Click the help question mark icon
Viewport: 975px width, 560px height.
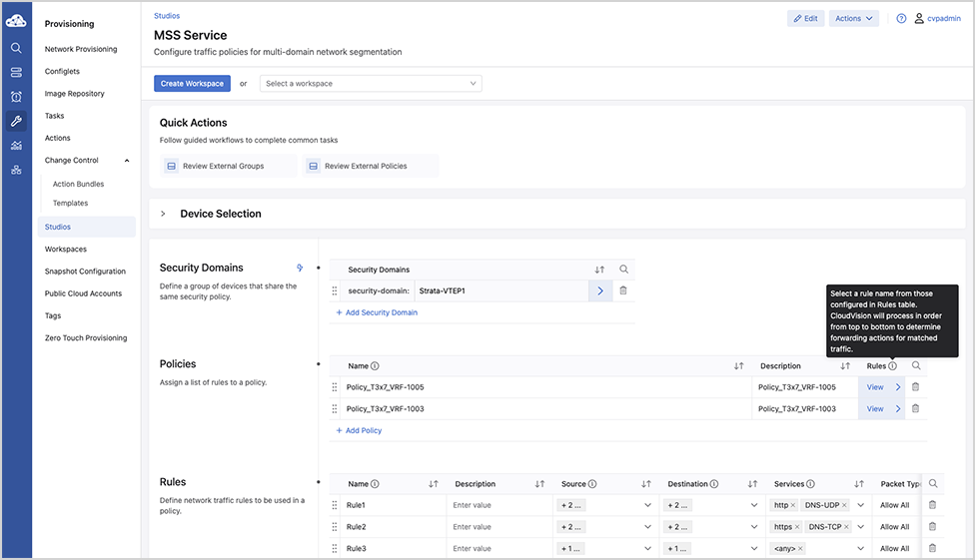click(x=901, y=19)
